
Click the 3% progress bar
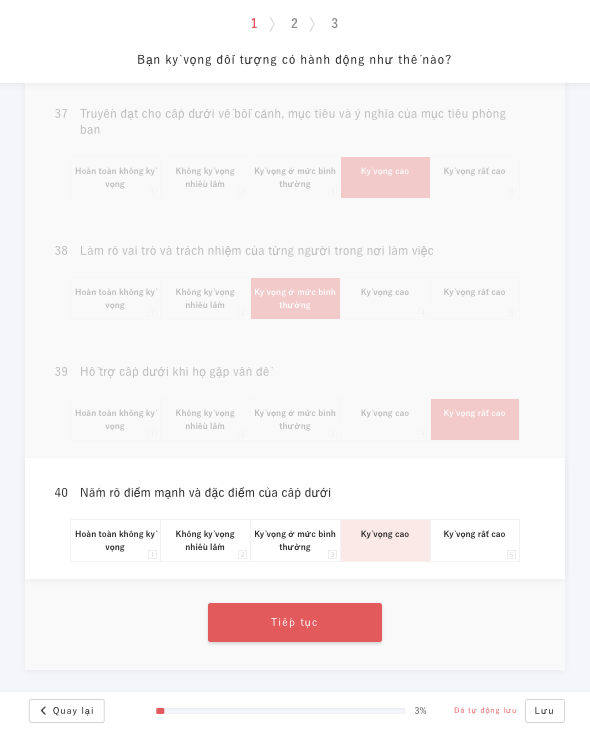(280, 711)
